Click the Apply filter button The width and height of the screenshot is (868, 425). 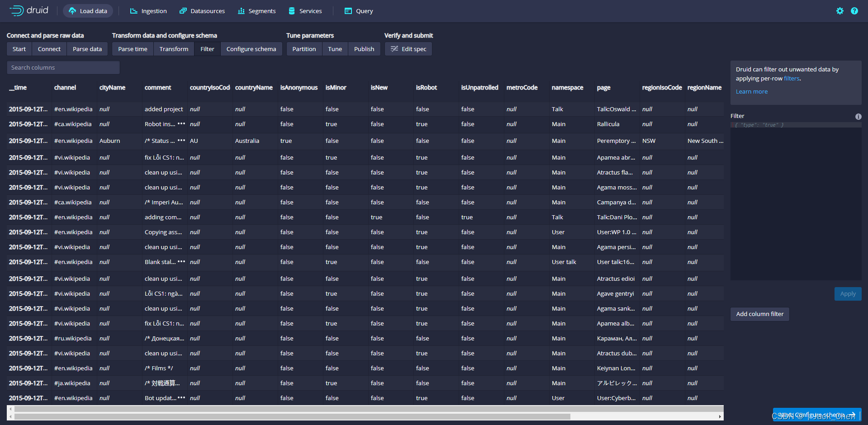(848, 294)
